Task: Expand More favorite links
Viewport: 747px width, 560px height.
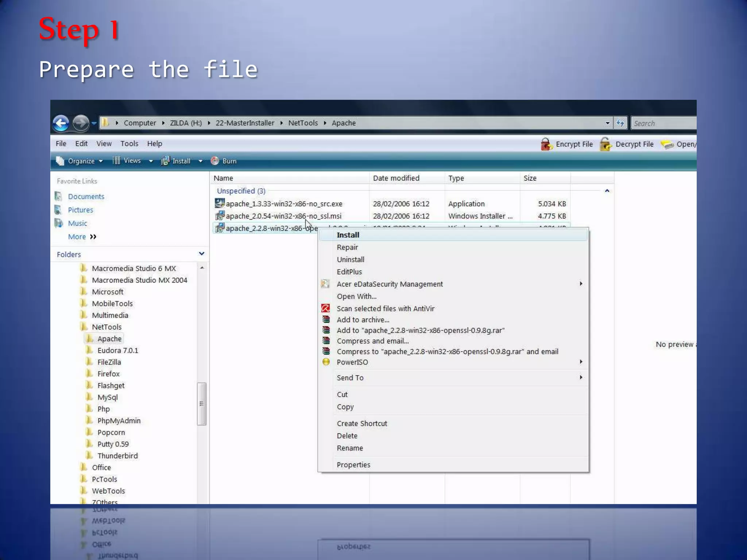Action: 82,237
